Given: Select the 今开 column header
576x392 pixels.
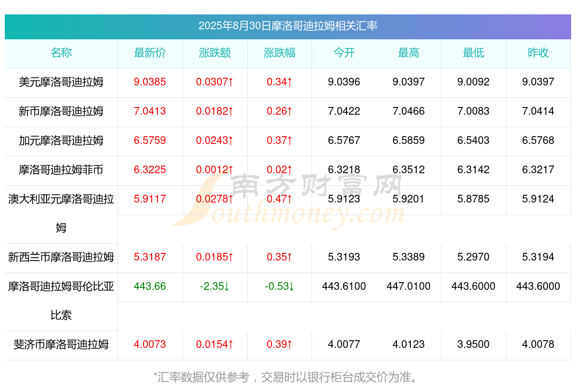Looking at the screenshot, I should point(344,53).
